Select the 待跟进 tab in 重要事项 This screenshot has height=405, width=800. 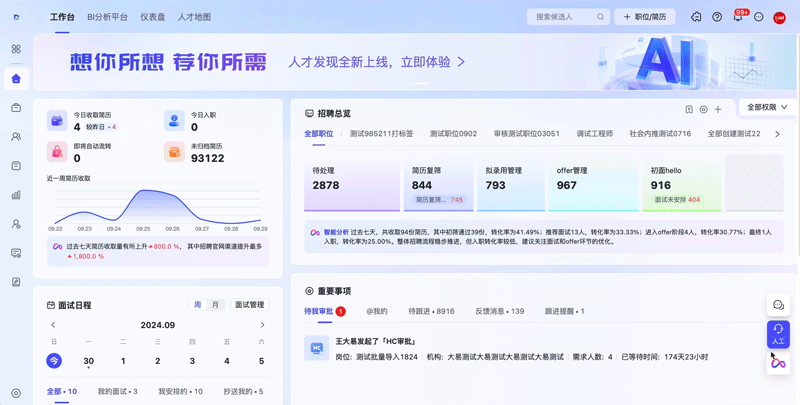coord(431,312)
